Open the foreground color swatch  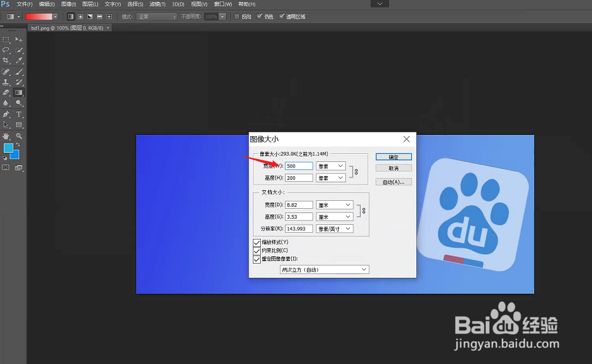tap(8, 148)
